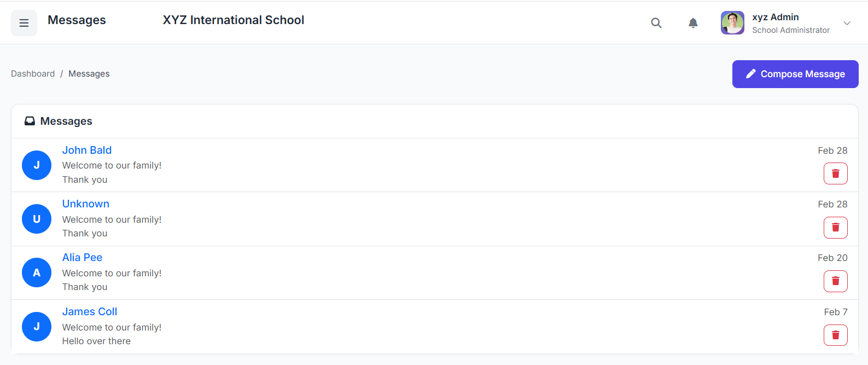Click the xyz Admin profile picture
Image resolution: width=868 pixels, height=365 pixels.
click(x=732, y=23)
